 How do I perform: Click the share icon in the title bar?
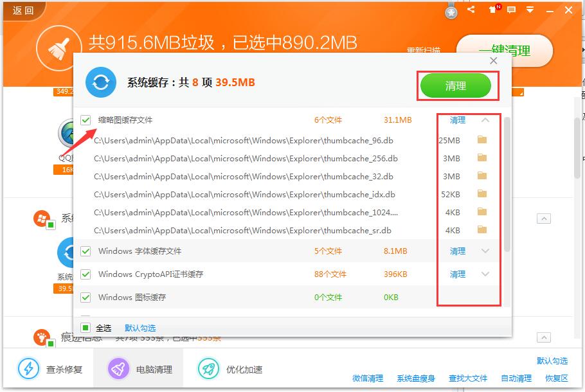472,10
